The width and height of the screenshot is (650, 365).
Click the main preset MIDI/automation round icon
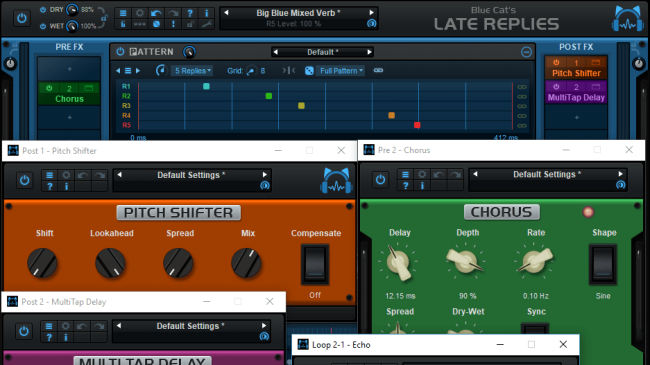(371, 24)
